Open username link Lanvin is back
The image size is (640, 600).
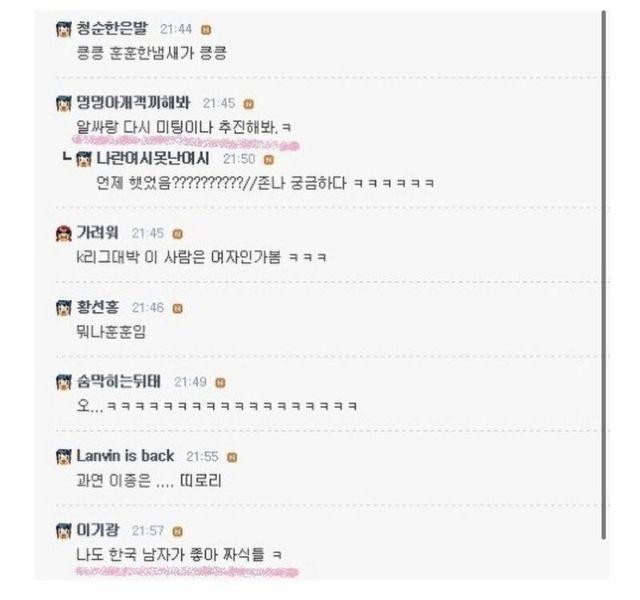click(x=125, y=456)
